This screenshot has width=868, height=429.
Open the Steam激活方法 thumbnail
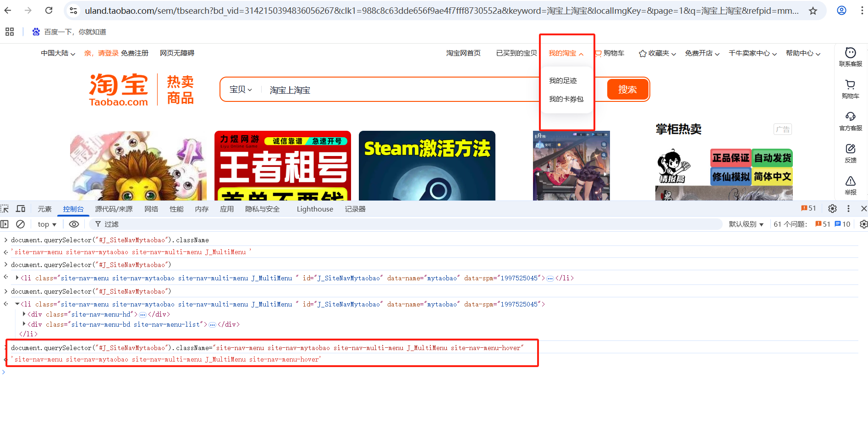coord(427,166)
